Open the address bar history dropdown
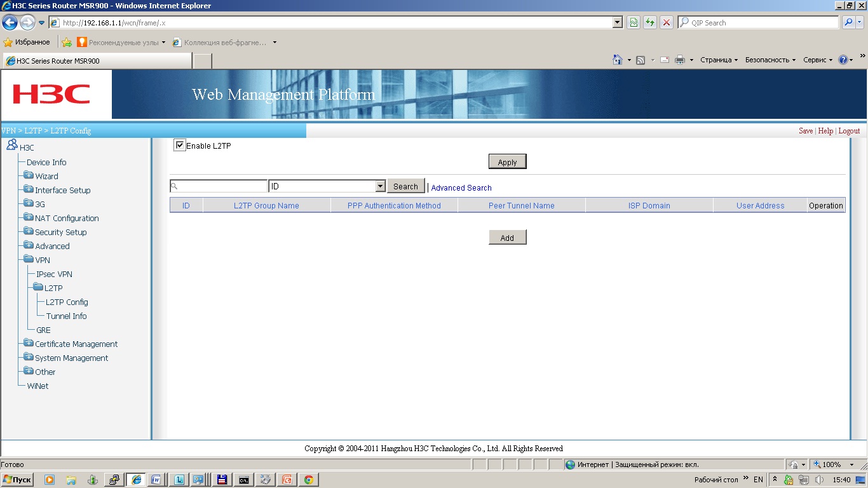The width and height of the screenshot is (868, 488). [618, 23]
